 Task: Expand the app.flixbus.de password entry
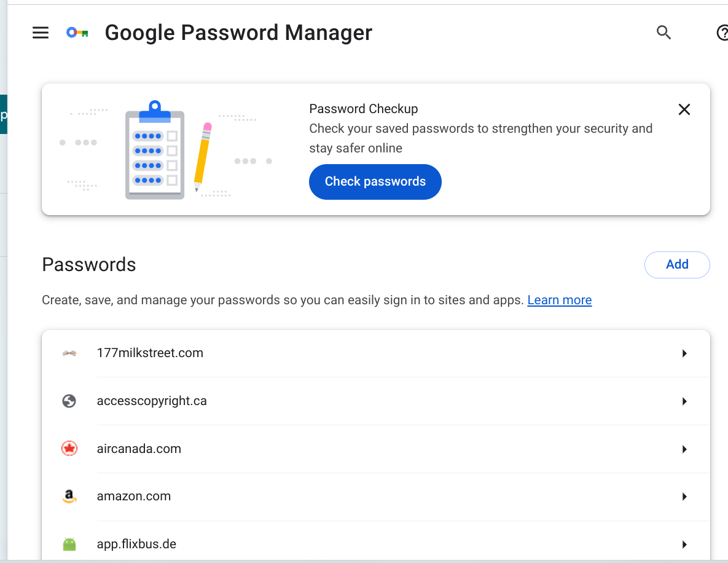684,544
